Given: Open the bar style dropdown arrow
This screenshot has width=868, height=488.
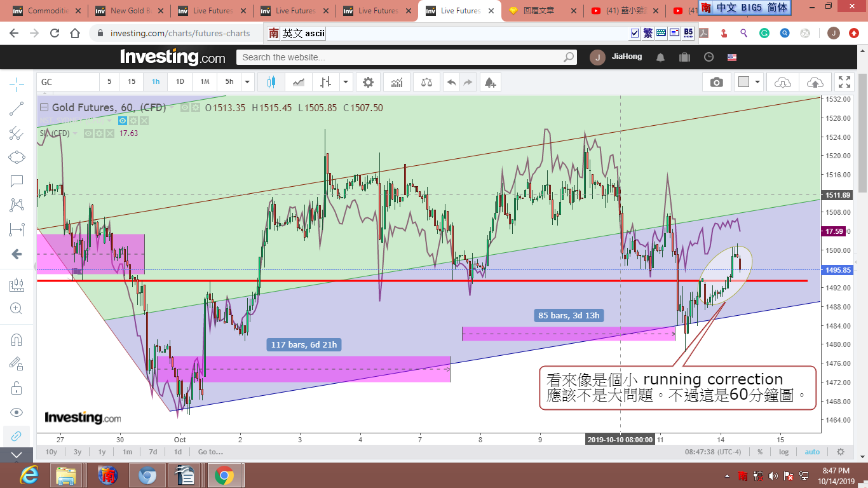Looking at the screenshot, I should click(346, 82).
